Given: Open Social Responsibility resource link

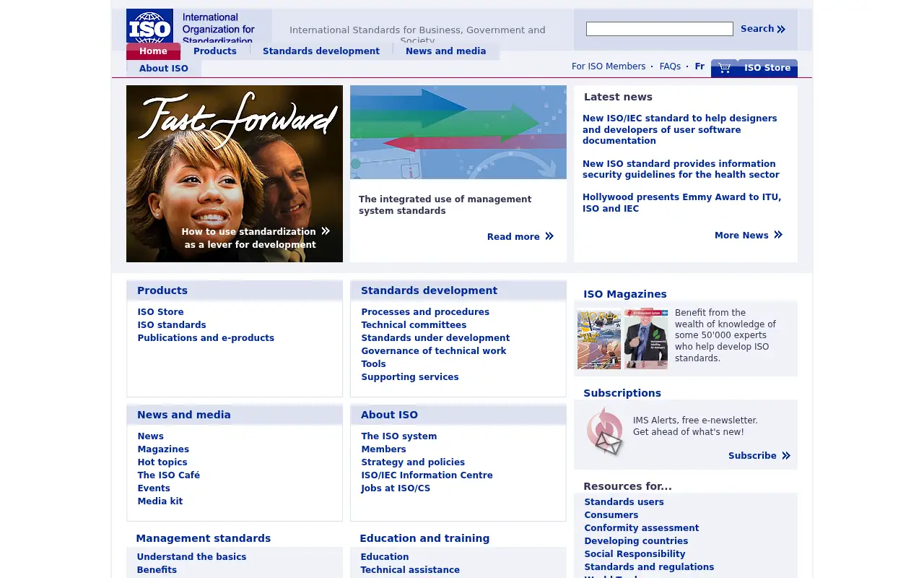Looking at the screenshot, I should (x=635, y=554).
